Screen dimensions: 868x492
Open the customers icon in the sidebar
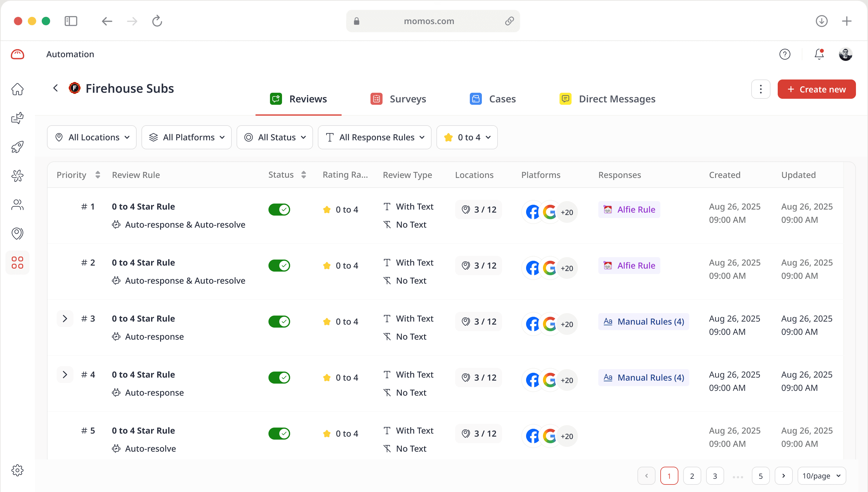[x=17, y=204]
